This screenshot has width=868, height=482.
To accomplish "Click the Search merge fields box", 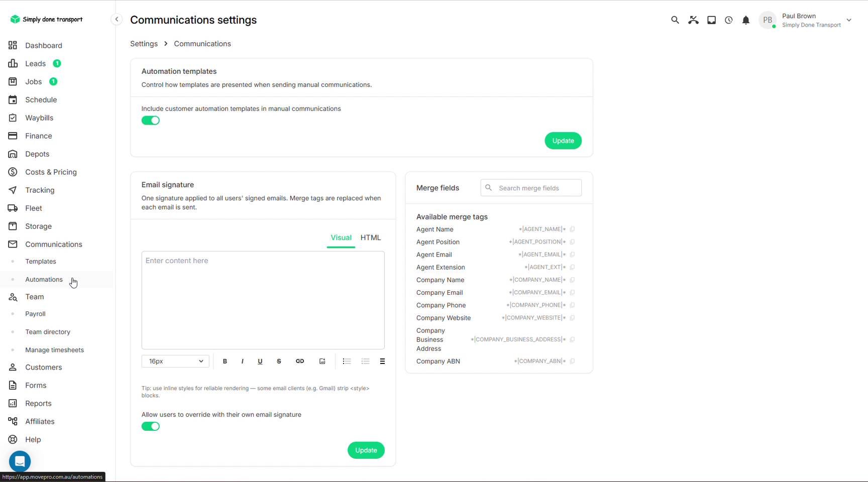I will (x=531, y=188).
